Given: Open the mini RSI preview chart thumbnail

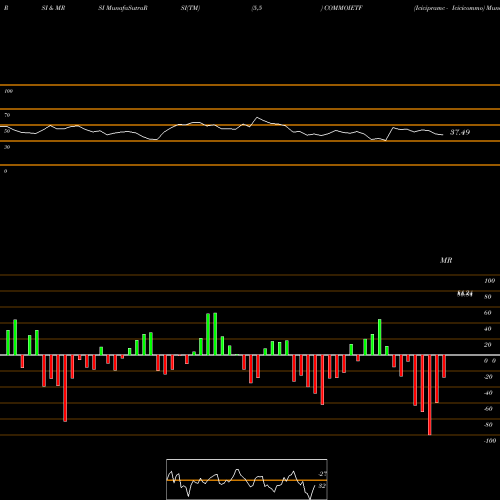Looking at the screenshot, I should (x=247, y=479).
